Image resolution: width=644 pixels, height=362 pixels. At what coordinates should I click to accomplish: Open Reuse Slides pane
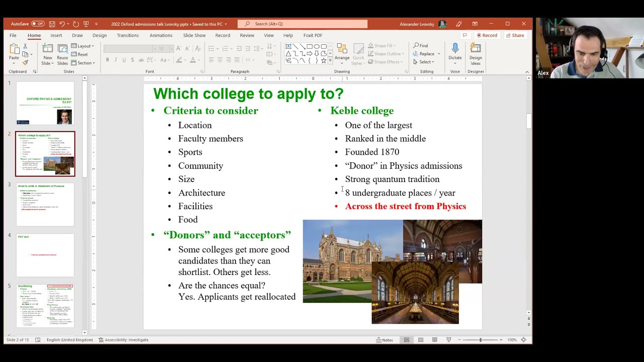tap(62, 54)
